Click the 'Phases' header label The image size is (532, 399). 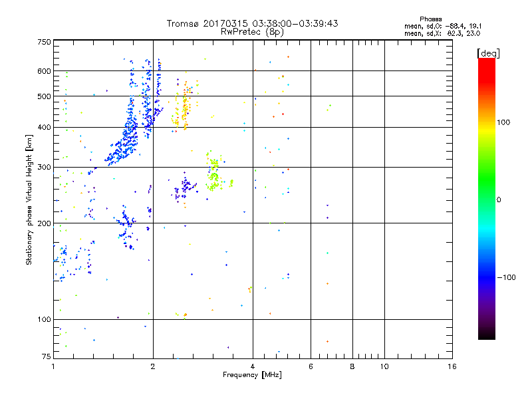pyautogui.click(x=430, y=19)
